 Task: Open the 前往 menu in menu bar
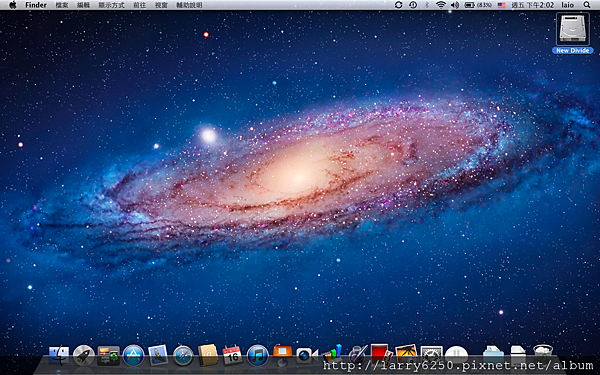click(140, 5)
